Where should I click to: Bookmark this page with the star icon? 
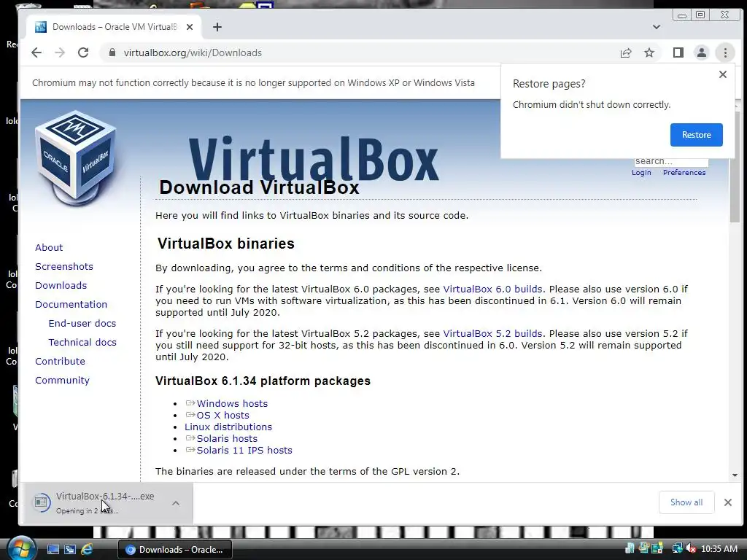pos(649,52)
